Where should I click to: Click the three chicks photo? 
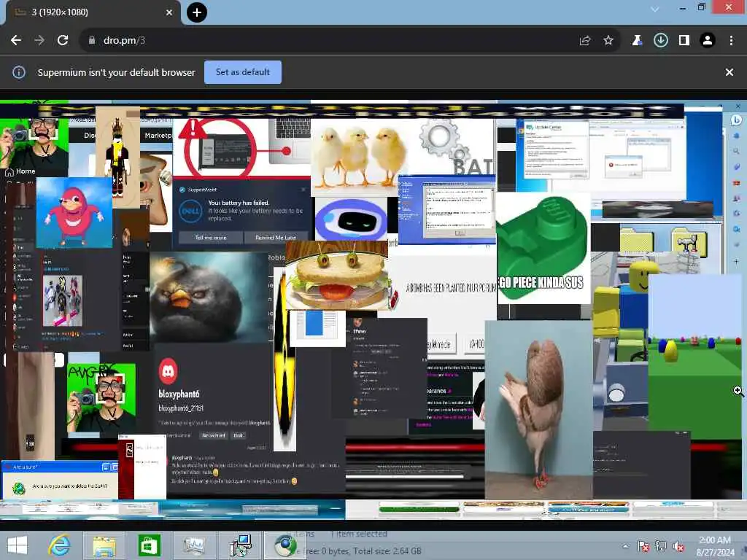(358, 156)
